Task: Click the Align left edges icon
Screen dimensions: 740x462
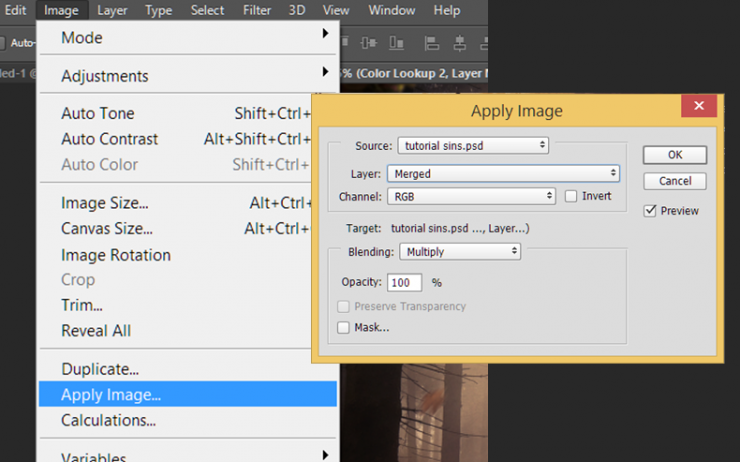Action: point(431,43)
